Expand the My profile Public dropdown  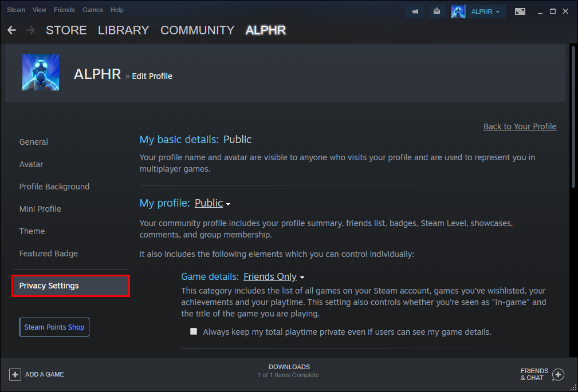coord(213,203)
